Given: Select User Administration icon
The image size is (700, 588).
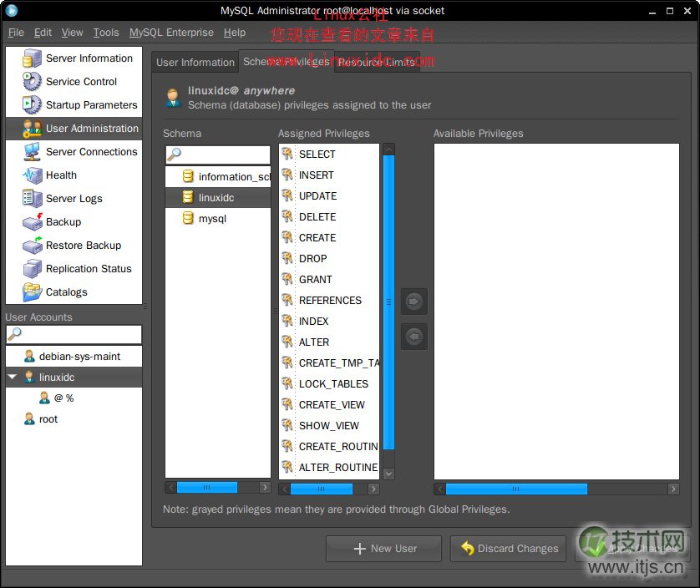Looking at the screenshot, I should click(32, 129).
